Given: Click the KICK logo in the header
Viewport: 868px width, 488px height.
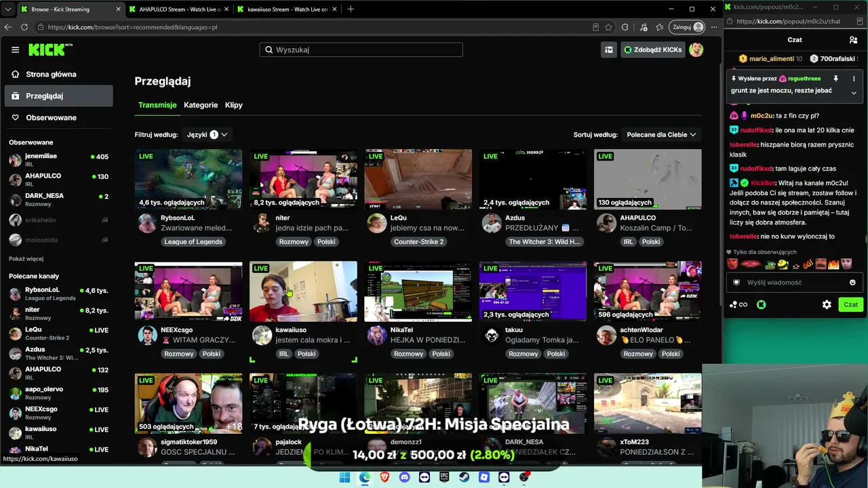Looking at the screenshot, I should 50,49.
